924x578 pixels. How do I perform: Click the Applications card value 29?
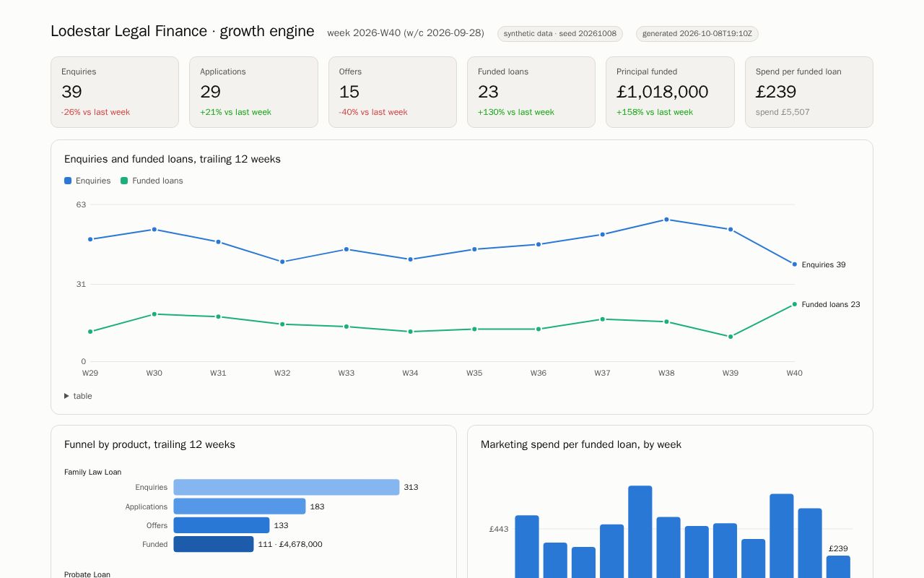pos(210,92)
